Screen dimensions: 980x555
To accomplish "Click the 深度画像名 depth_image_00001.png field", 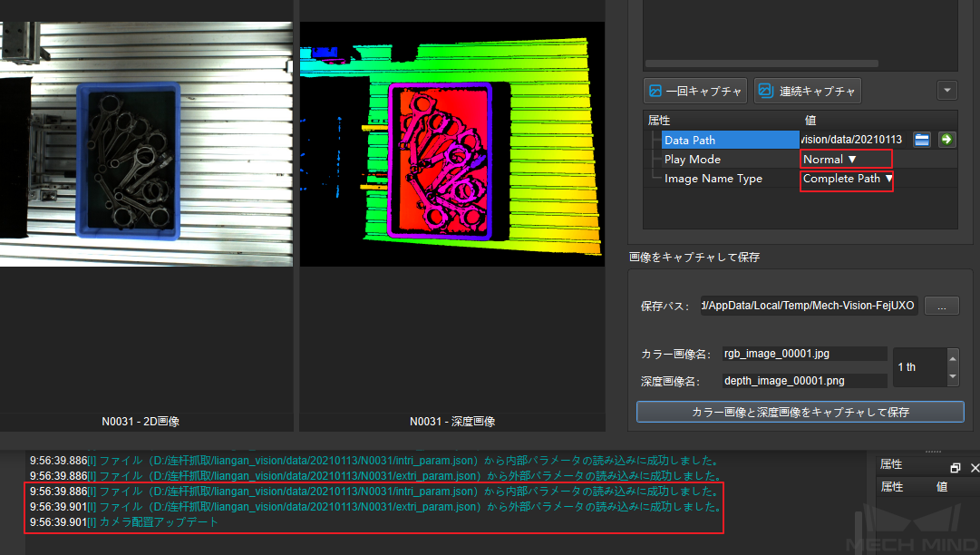I will (803, 381).
